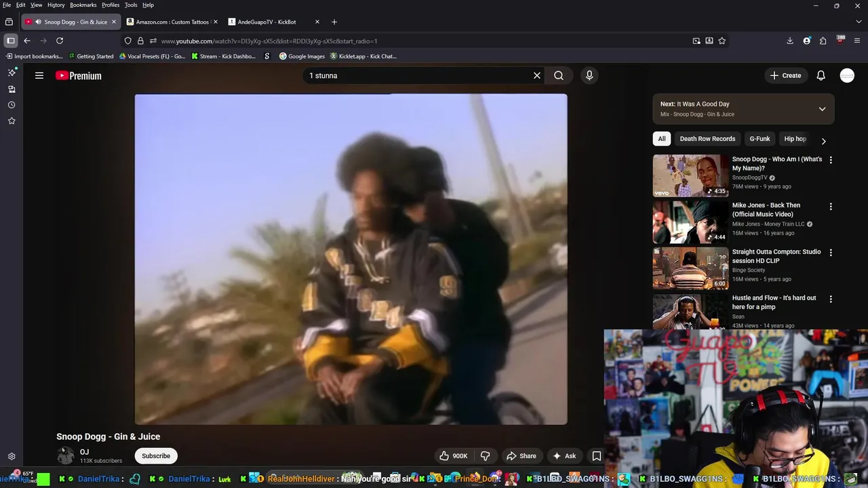The width and height of the screenshot is (868, 488).
Task: Filter by Hip hop chip
Action: point(795,139)
